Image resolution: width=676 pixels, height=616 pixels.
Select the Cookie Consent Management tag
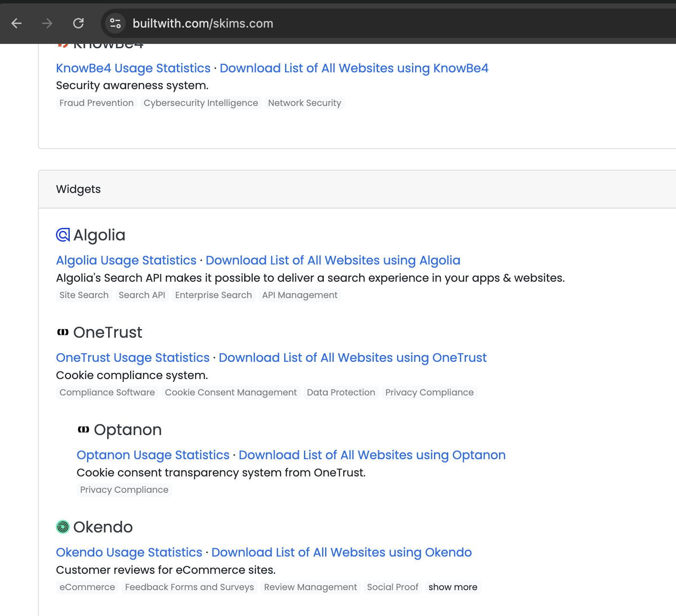tap(231, 392)
